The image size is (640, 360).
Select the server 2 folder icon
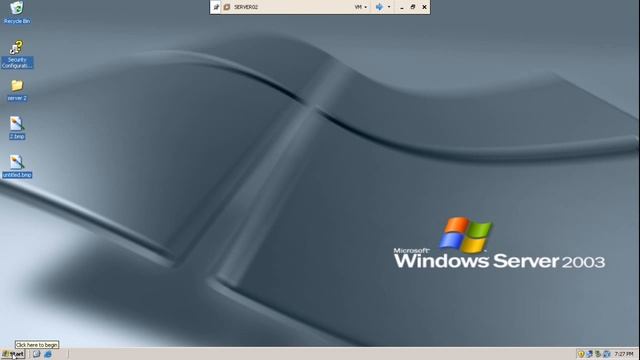click(x=17, y=90)
